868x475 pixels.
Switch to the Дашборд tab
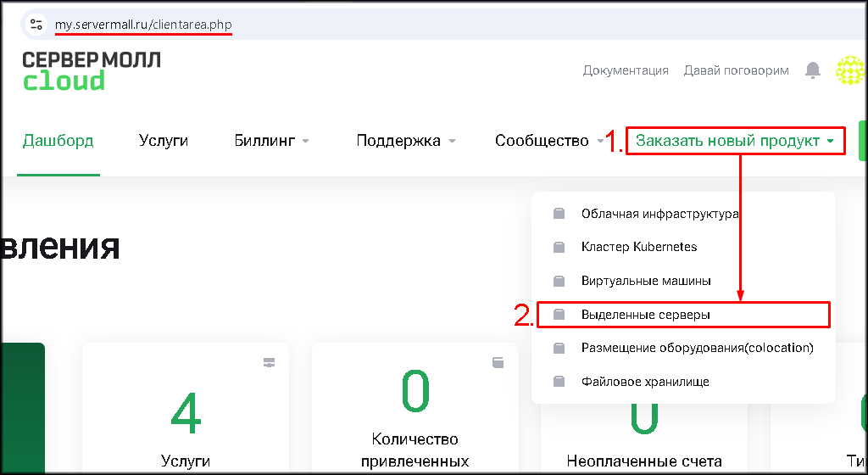click(58, 141)
